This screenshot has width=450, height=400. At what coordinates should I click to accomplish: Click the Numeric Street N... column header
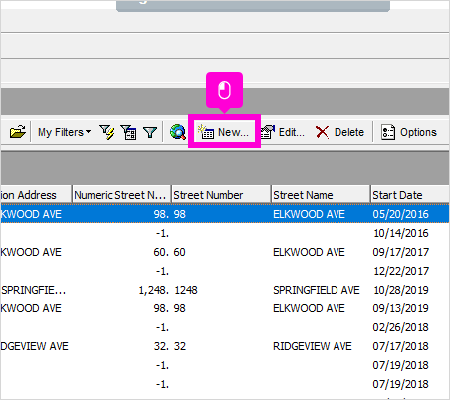coord(122,195)
